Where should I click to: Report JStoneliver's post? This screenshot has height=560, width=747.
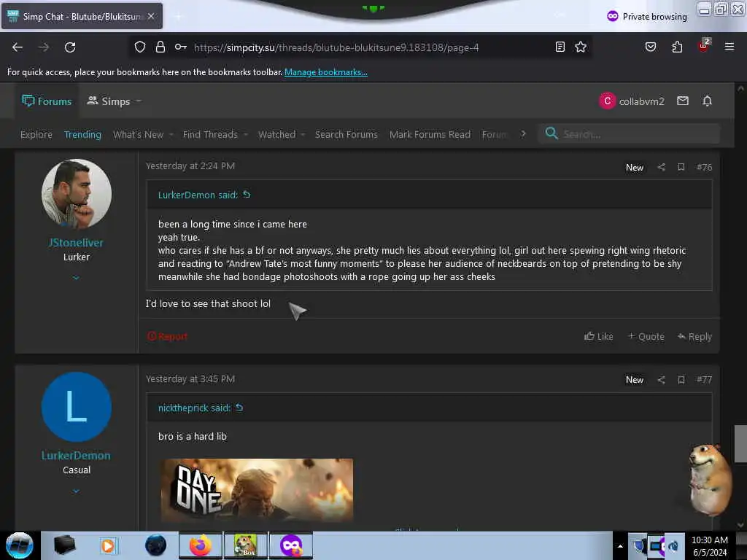[167, 336]
